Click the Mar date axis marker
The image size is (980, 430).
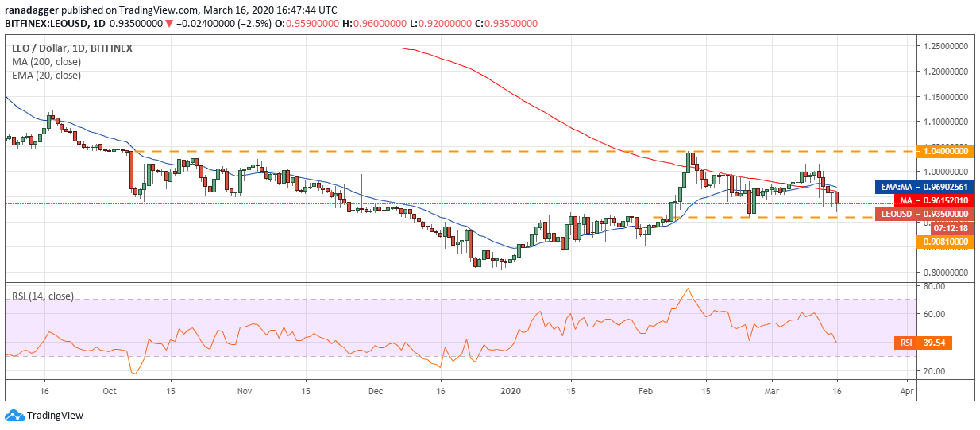[x=771, y=392]
